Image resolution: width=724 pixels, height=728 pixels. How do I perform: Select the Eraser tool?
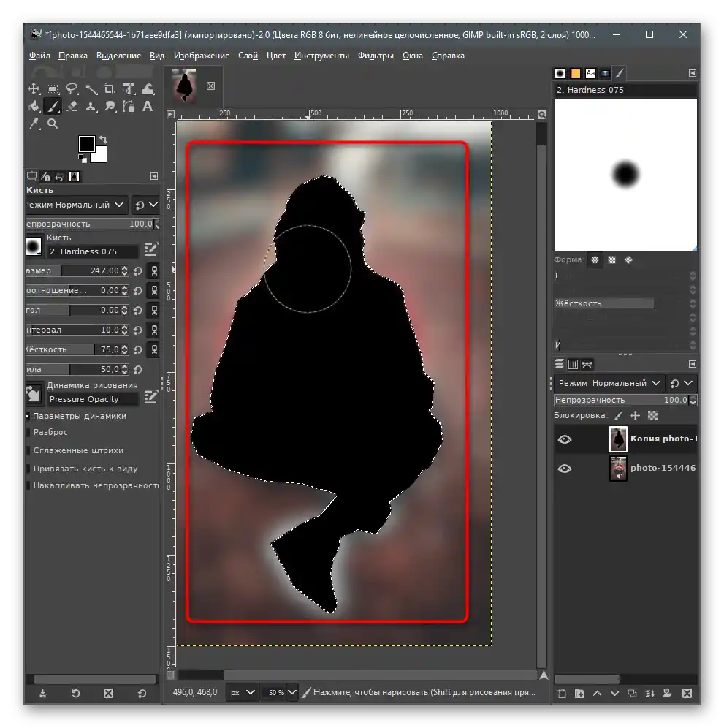[72, 106]
